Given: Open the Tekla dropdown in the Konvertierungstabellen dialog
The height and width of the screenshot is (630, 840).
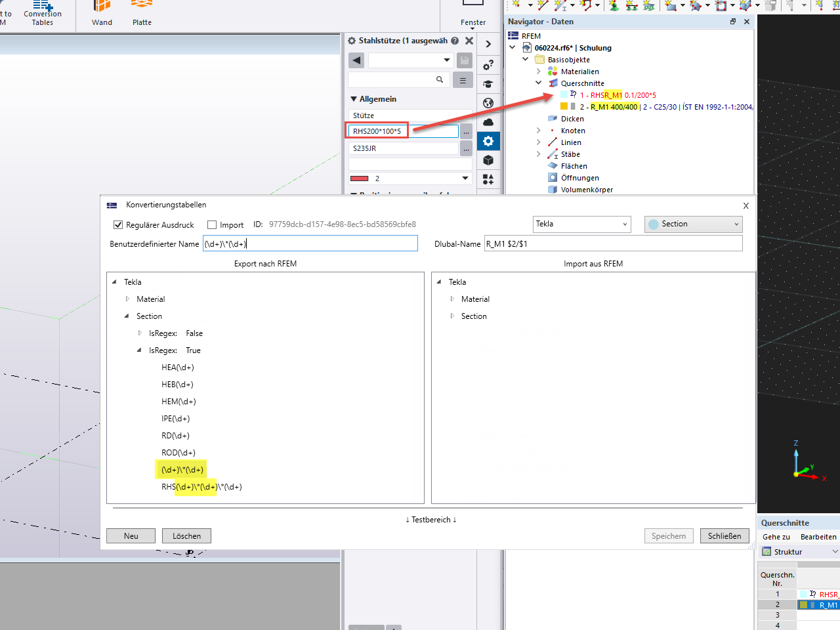Looking at the screenshot, I should pyautogui.click(x=581, y=224).
